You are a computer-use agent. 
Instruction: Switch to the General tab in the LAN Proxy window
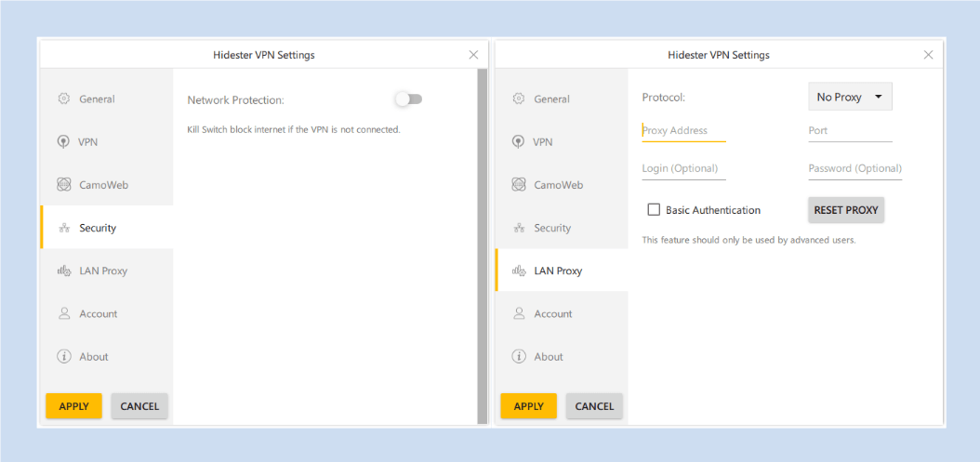pyautogui.click(x=551, y=99)
